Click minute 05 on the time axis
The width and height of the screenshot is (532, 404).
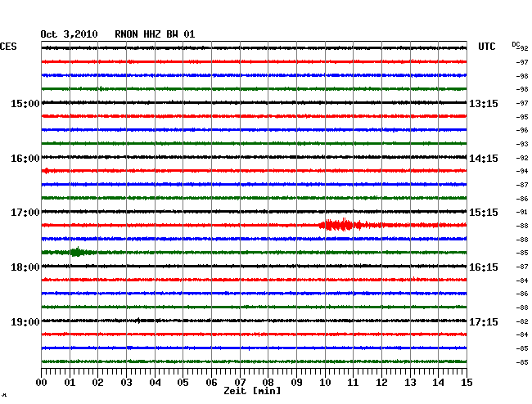click(183, 383)
